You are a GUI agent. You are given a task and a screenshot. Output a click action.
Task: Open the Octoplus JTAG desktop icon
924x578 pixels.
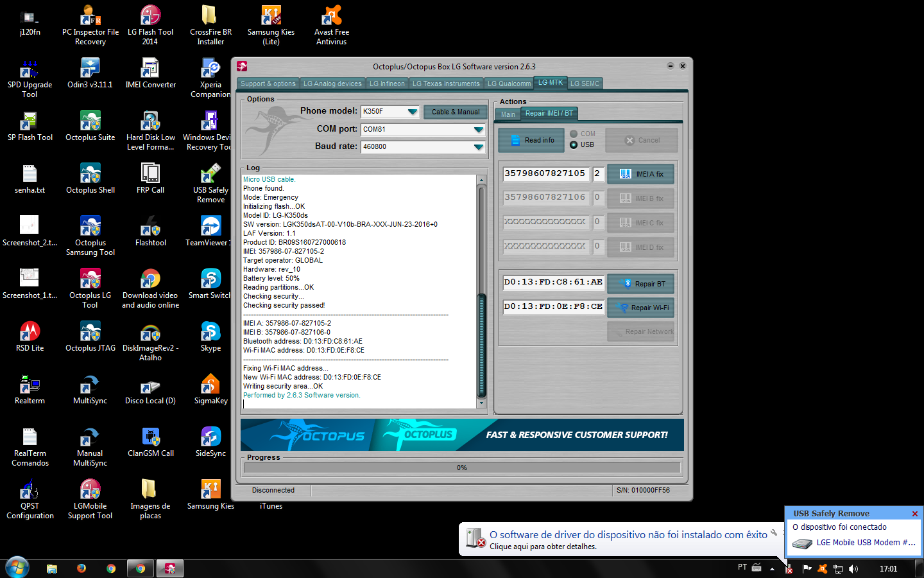[x=90, y=337]
